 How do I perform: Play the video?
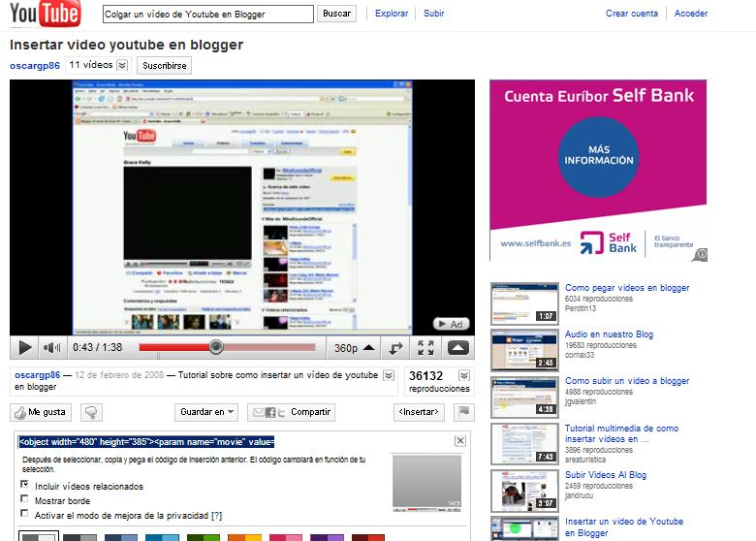click(x=24, y=347)
